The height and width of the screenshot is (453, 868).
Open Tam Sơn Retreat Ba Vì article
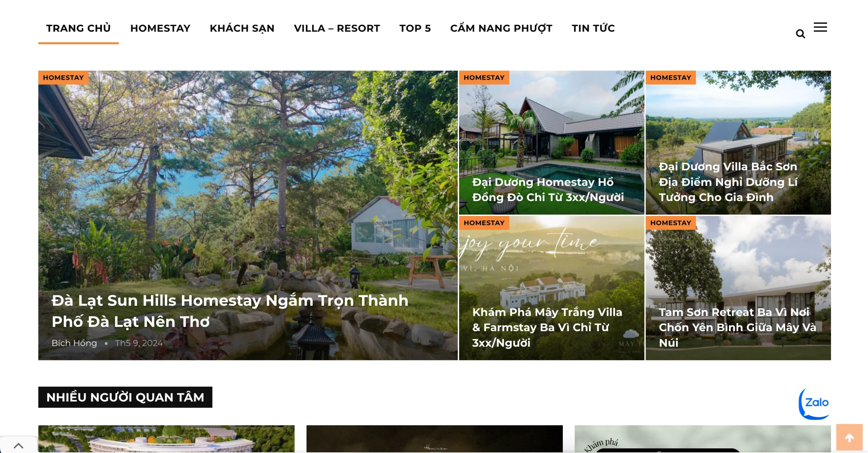tap(737, 327)
